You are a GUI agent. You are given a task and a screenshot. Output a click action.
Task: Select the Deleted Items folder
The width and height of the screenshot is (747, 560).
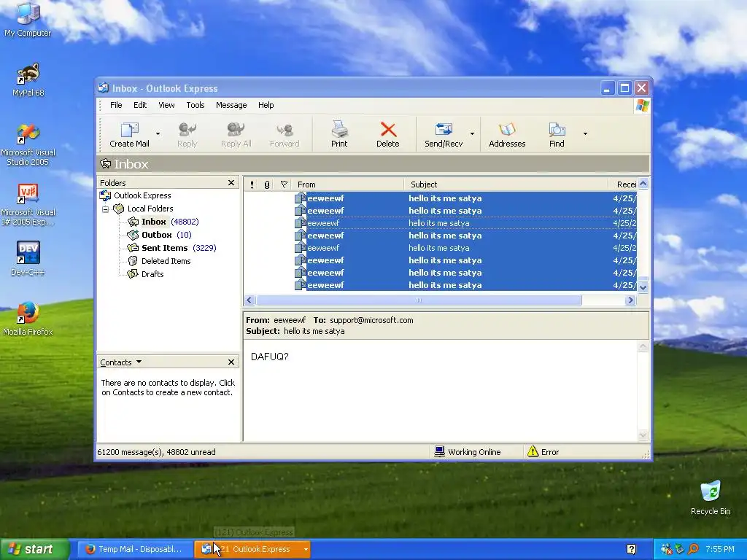[x=166, y=261]
